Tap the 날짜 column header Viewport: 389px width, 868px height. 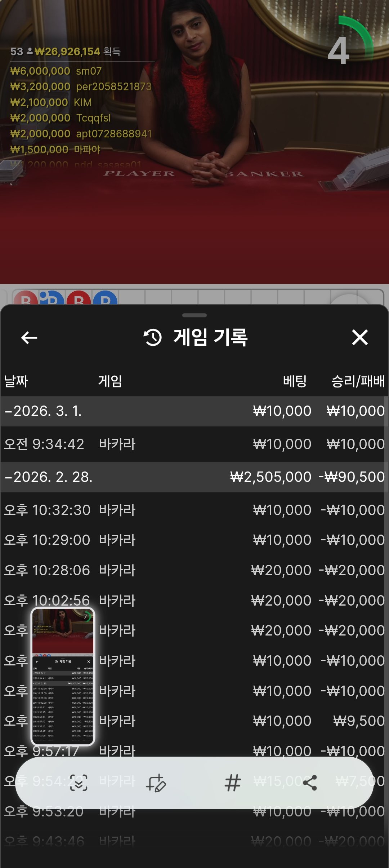tap(16, 381)
